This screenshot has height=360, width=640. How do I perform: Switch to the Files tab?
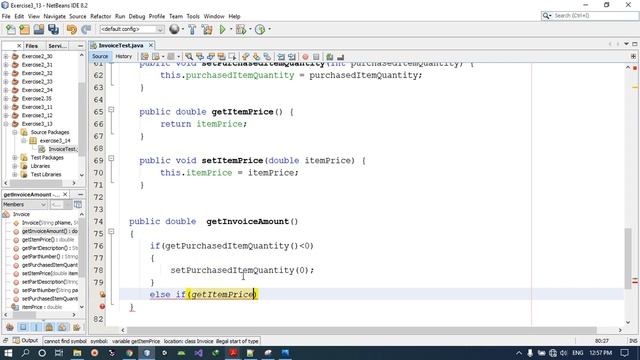tap(31, 46)
